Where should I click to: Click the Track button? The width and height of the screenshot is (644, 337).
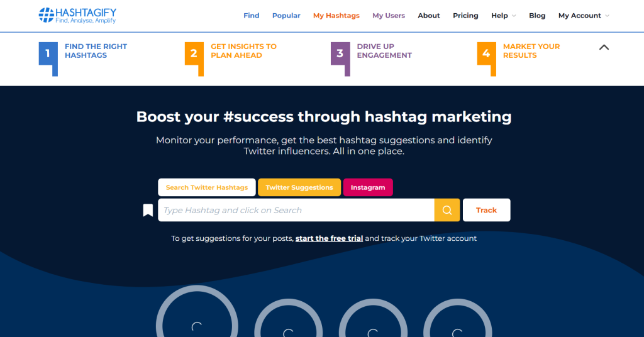[486, 210]
